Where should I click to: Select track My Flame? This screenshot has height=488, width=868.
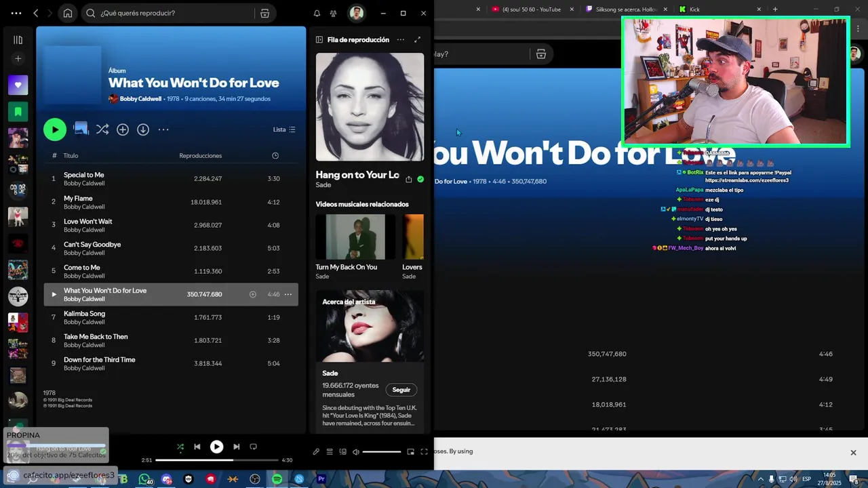(x=171, y=202)
